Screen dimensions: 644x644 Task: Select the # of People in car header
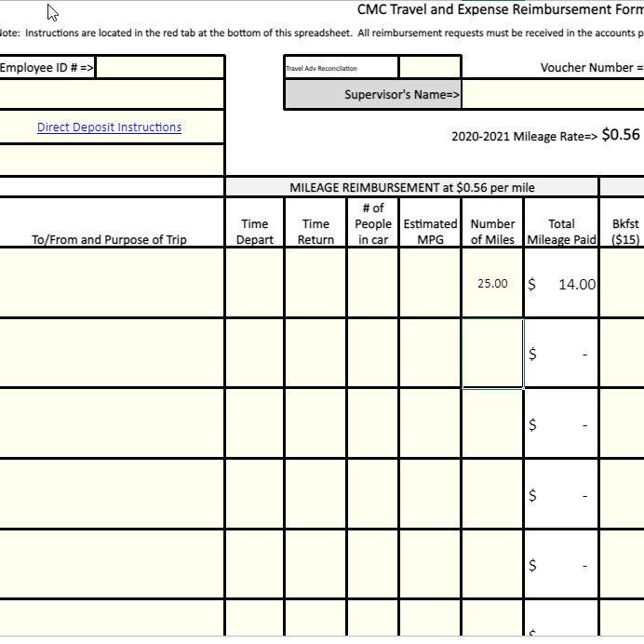(x=373, y=224)
